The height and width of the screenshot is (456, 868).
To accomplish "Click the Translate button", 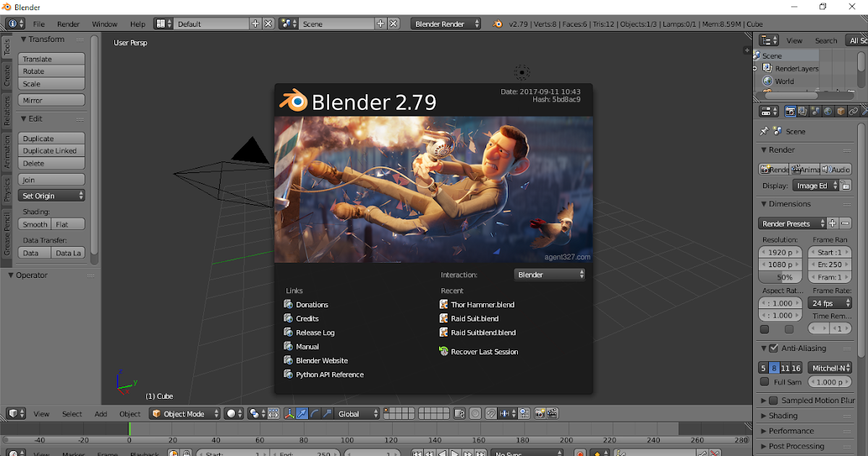I will pos(51,59).
